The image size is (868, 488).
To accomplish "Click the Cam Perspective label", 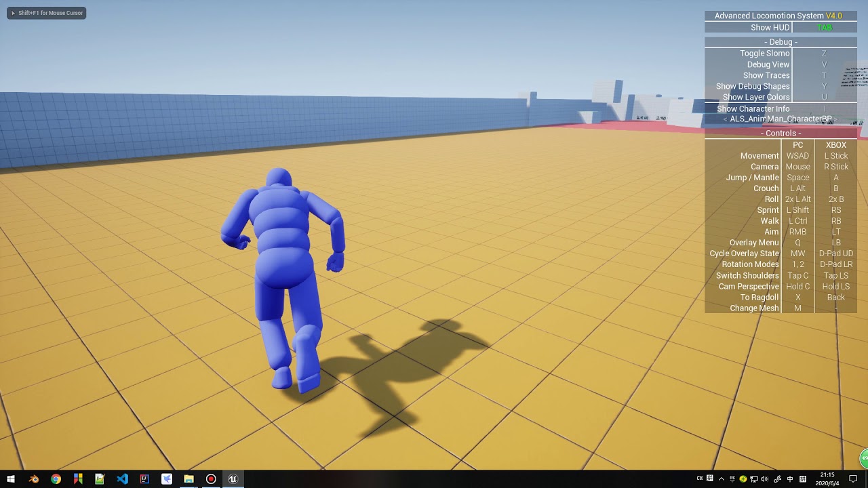I will [x=749, y=287].
